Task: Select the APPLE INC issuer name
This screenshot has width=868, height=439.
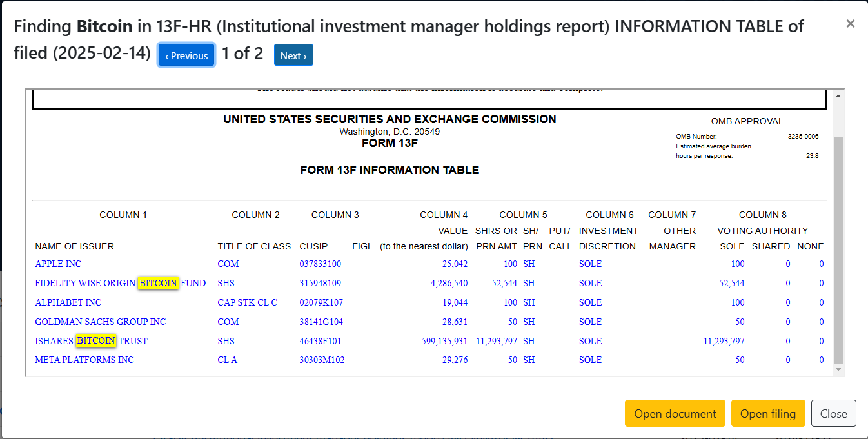Action: coord(58,264)
